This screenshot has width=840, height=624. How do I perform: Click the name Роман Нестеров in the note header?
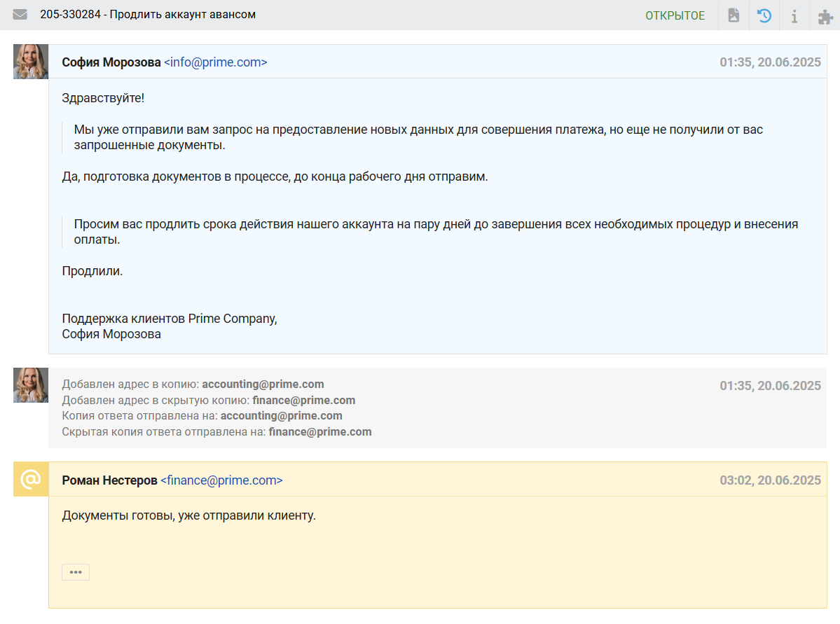tap(109, 480)
